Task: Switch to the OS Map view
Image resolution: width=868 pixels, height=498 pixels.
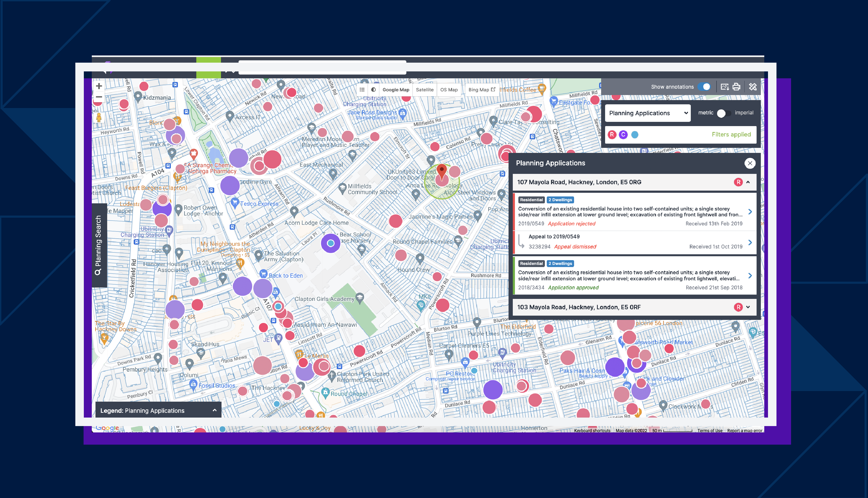Action: click(x=449, y=90)
